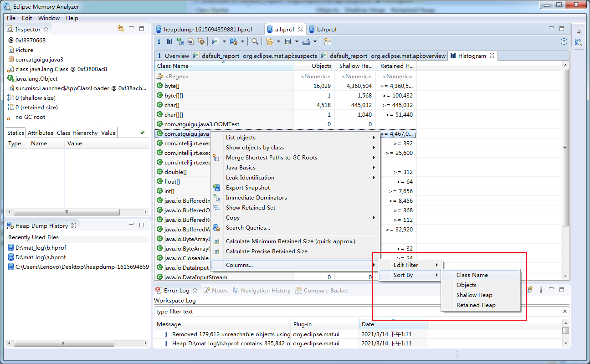Open the group by dropdown arrow

click(278, 41)
